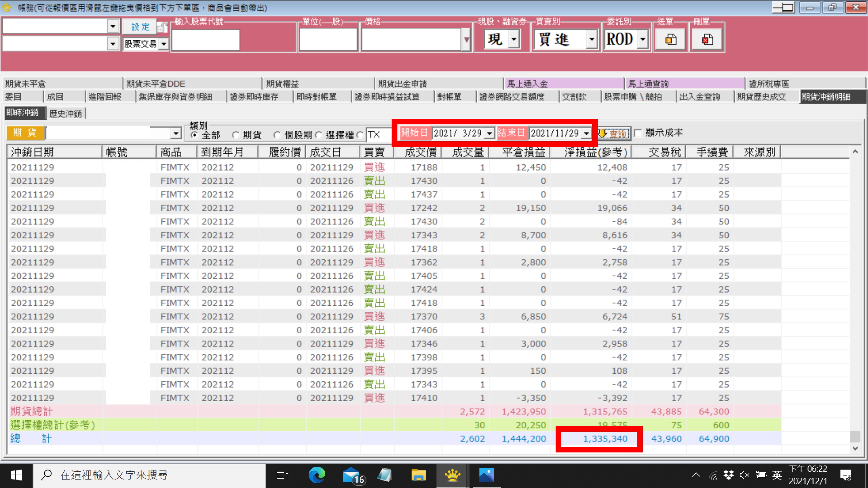Open File Explorer from the taskbar

[418, 475]
